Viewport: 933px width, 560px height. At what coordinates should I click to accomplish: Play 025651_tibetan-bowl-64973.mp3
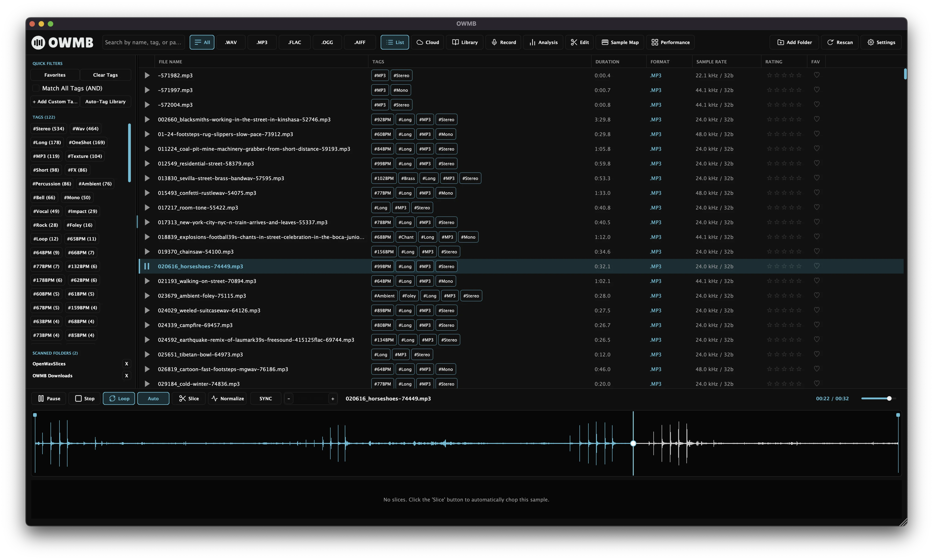coord(147,355)
